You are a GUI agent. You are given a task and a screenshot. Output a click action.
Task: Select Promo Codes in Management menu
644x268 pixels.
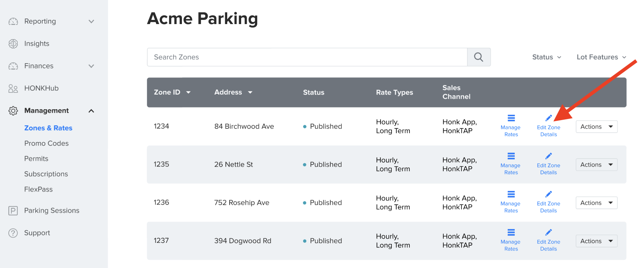point(46,143)
